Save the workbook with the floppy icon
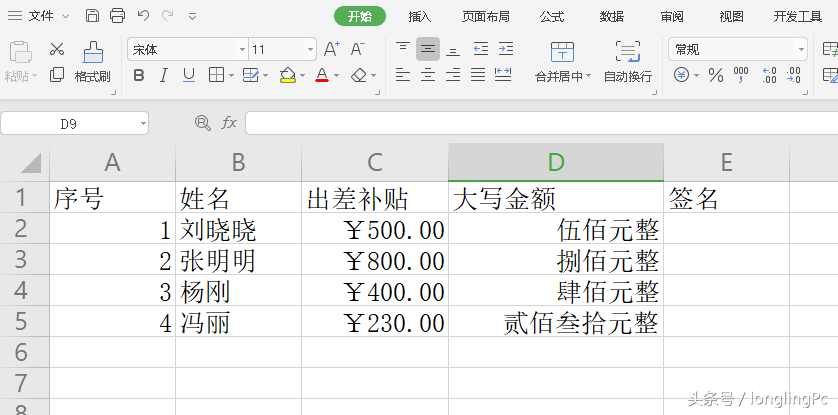The image size is (838, 415). tap(92, 15)
